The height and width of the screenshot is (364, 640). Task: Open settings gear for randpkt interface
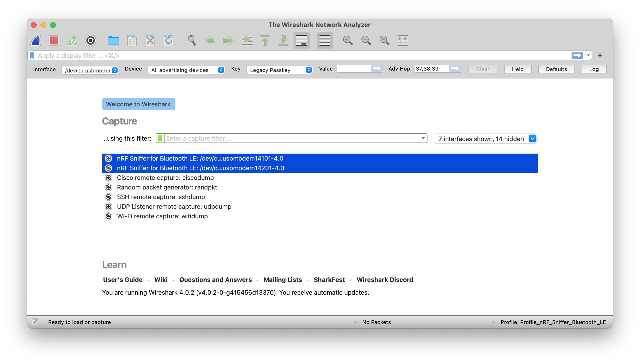108,187
